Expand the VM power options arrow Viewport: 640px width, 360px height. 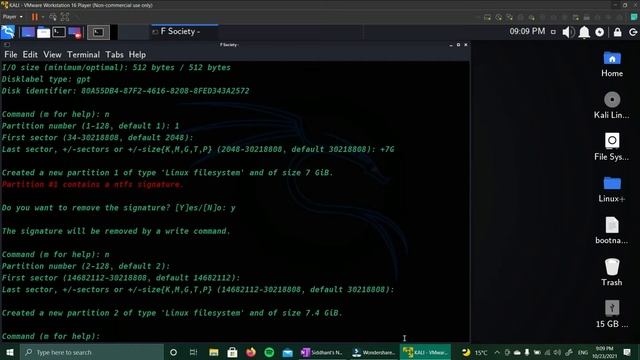click(x=42, y=17)
